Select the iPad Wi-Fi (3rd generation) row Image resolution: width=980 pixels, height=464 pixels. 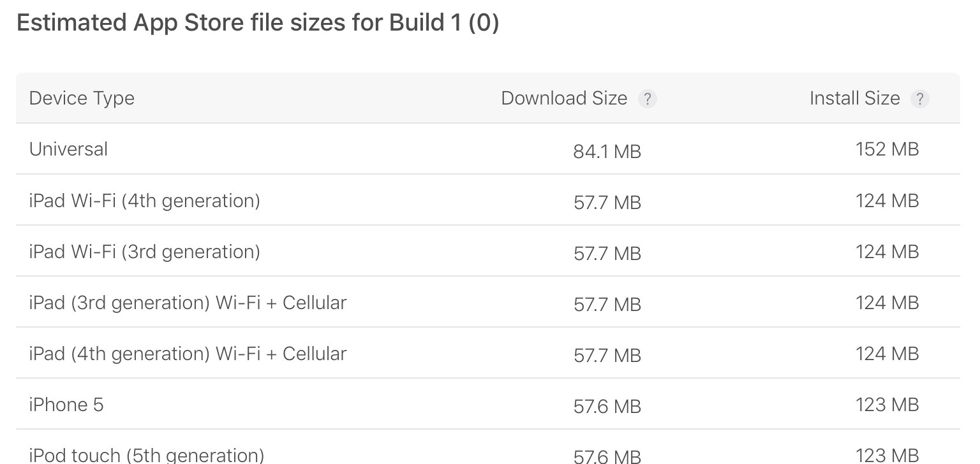[144, 252]
